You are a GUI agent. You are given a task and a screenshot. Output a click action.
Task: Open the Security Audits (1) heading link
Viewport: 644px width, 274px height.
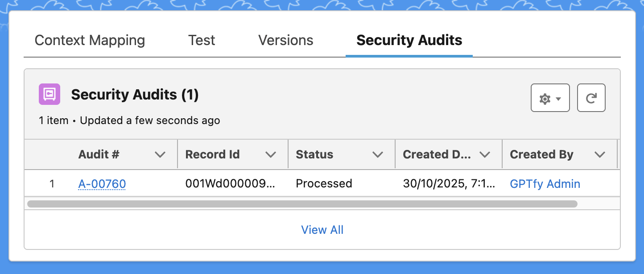(135, 95)
